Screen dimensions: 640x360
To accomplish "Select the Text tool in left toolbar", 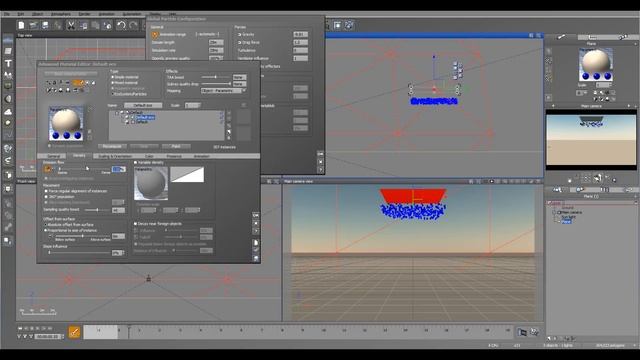I will coord(8,63).
